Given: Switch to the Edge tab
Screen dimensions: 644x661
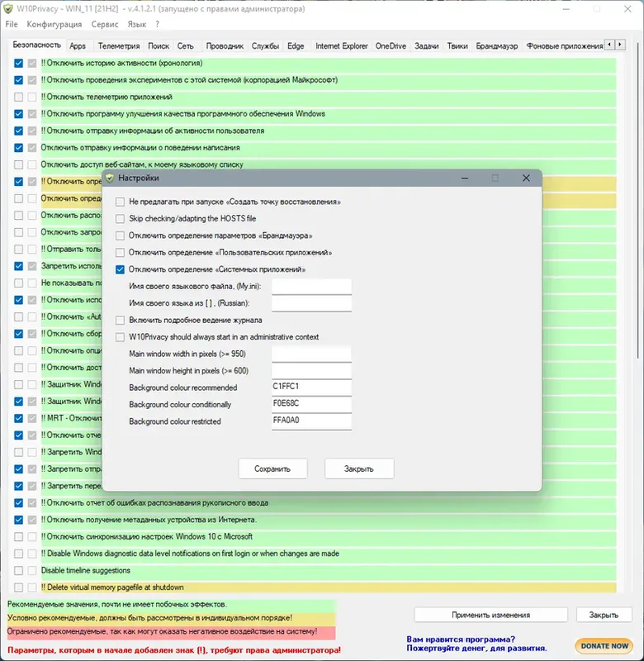Looking at the screenshot, I should pos(296,46).
